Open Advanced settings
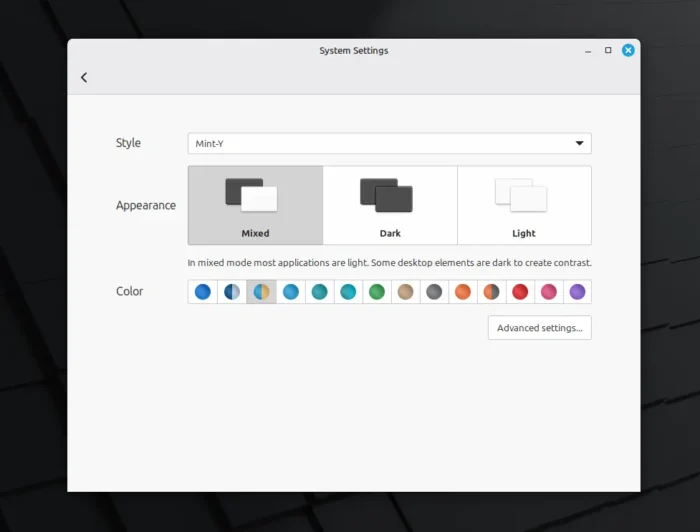Screen dimensions: 700x532 point(539,328)
